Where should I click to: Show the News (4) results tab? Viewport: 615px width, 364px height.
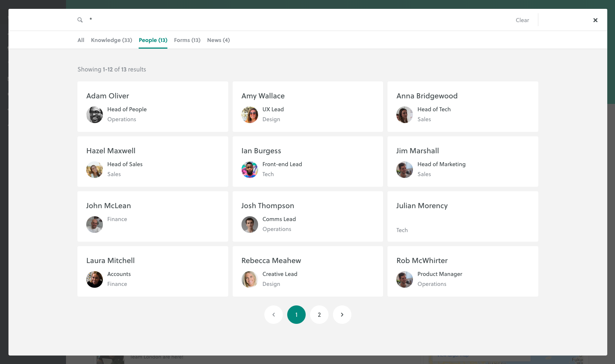pyautogui.click(x=218, y=40)
